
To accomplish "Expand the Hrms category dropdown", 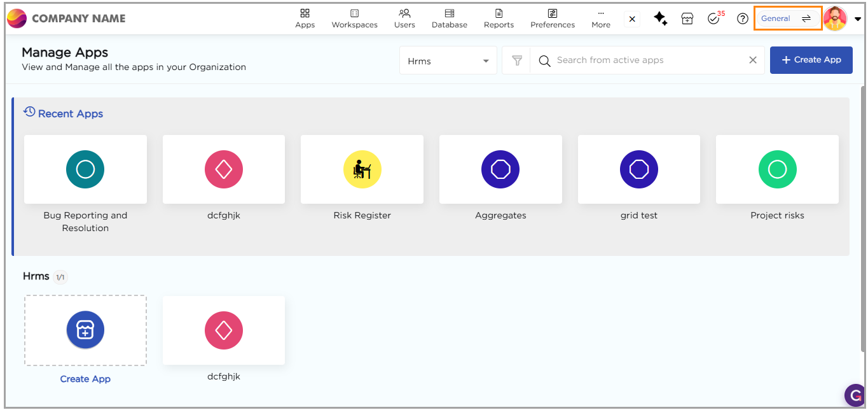I will coord(448,61).
